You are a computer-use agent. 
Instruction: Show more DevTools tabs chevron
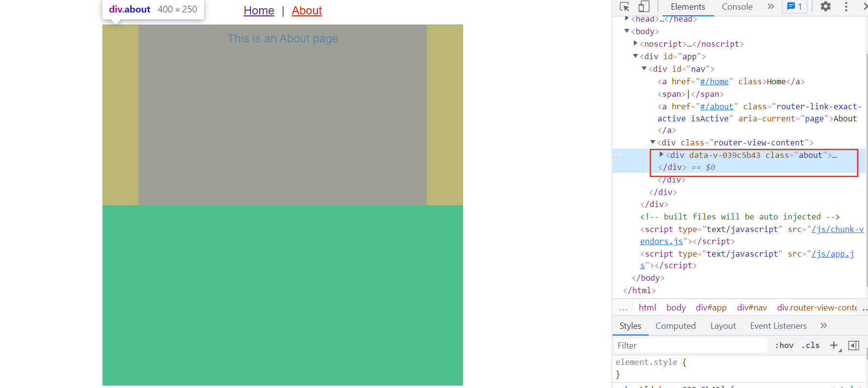click(x=771, y=6)
